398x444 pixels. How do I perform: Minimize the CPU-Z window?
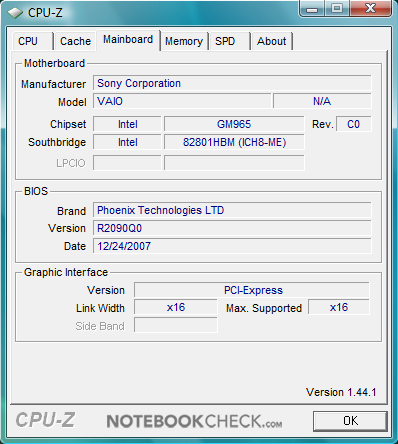click(x=312, y=9)
